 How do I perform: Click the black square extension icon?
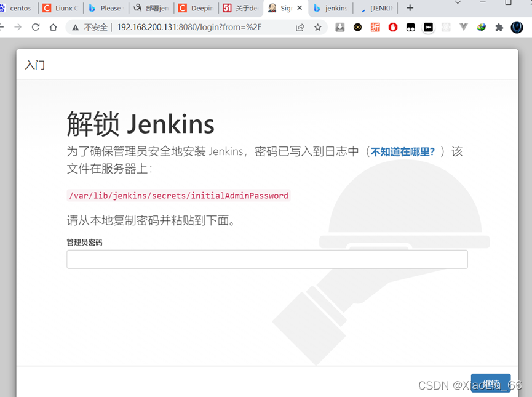(x=428, y=27)
